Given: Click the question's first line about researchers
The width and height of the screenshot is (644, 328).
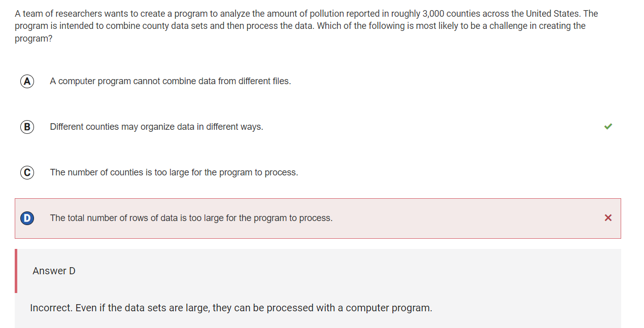Looking at the screenshot, I should point(307,14).
